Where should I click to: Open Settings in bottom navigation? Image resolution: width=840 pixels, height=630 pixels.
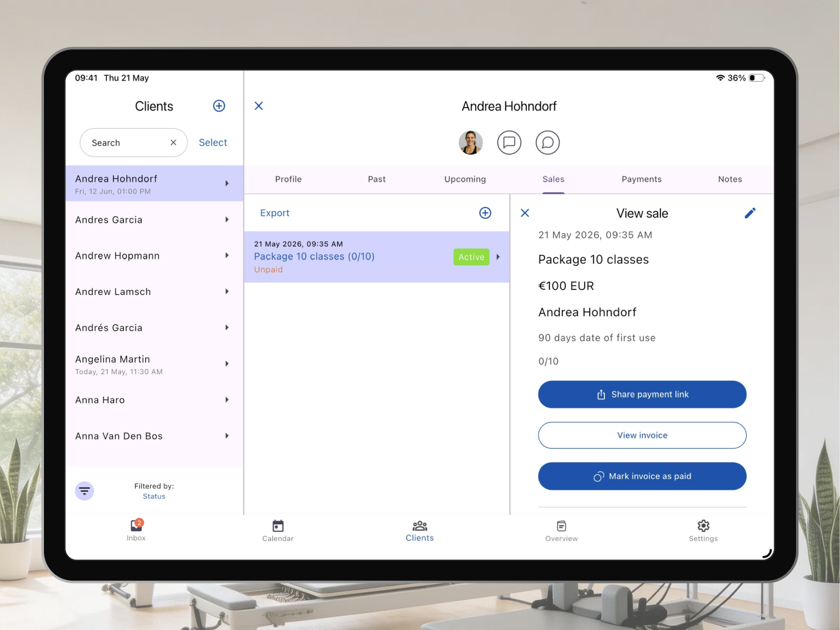(x=703, y=530)
